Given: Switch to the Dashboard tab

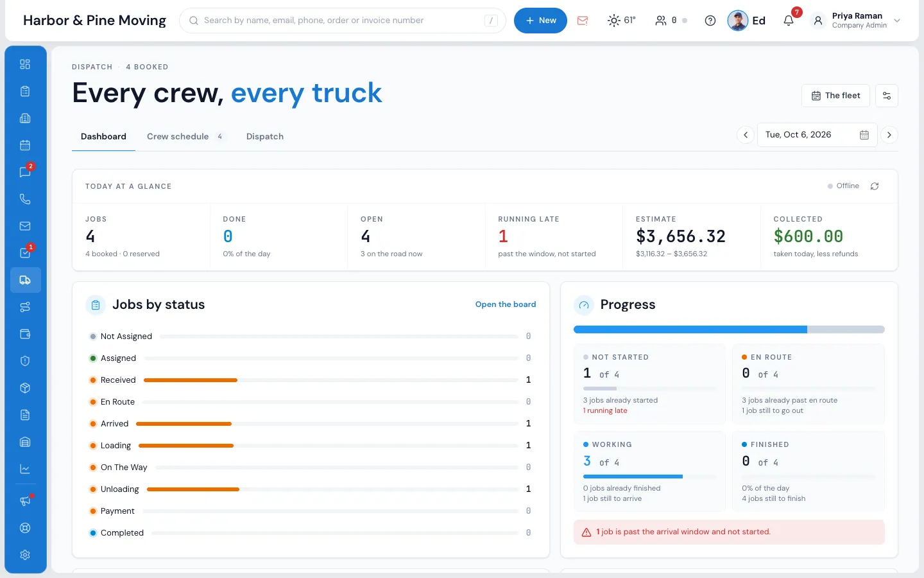Looking at the screenshot, I should click(103, 136).
